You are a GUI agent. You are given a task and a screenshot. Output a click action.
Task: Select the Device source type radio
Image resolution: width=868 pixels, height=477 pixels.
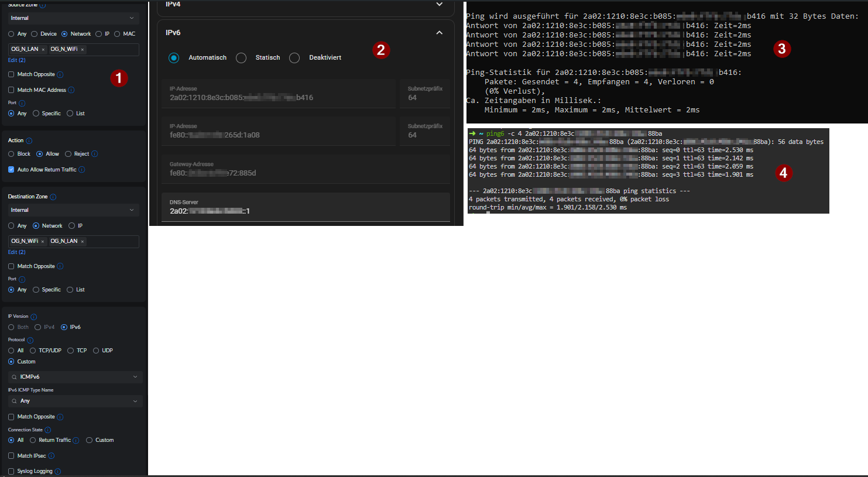tap(34, 34)
